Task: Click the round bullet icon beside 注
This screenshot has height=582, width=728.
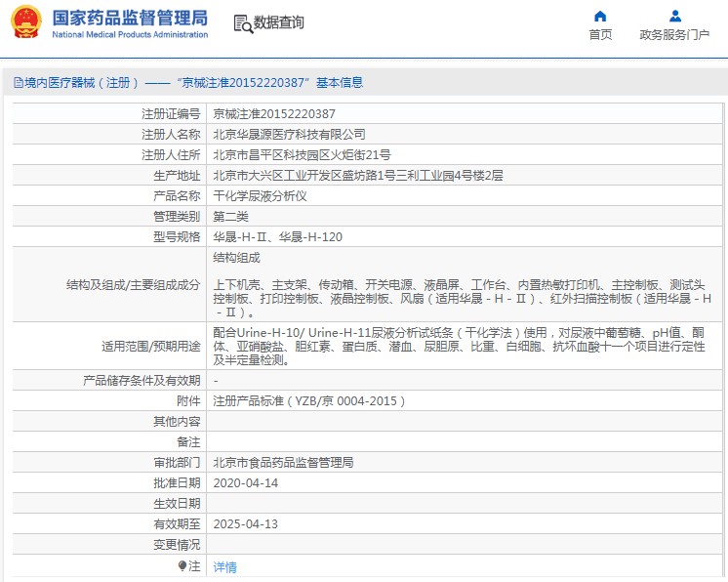Action: [182, 565]
